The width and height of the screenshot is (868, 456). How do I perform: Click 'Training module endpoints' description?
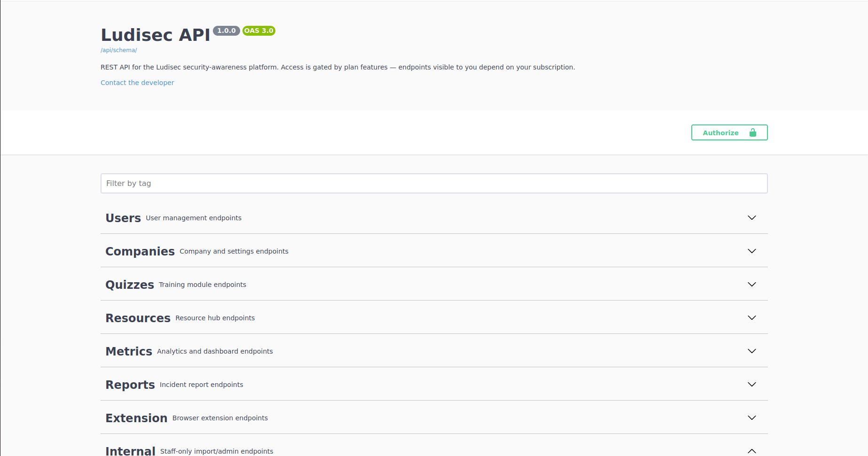pos(203,285)
